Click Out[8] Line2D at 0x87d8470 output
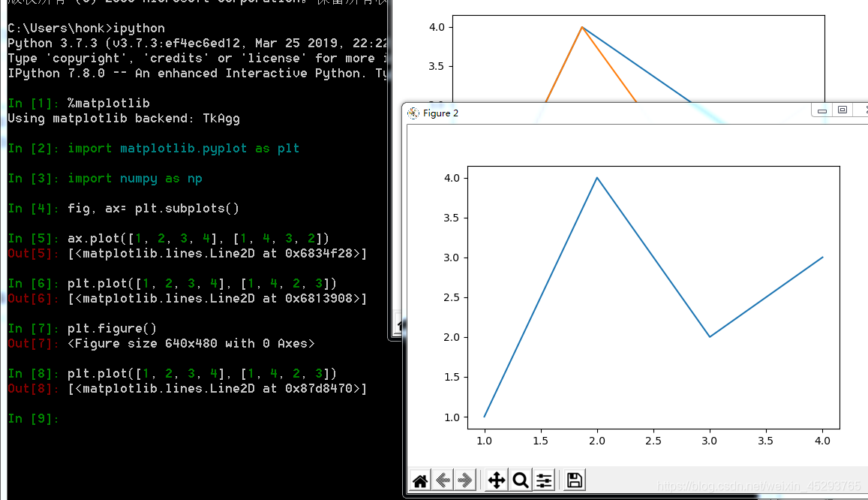The image size is (868, 500). coord(217,389)
